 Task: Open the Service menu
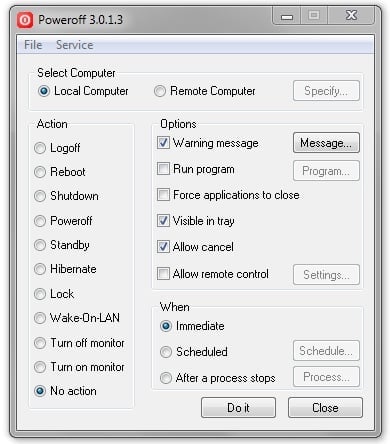[75, 45]
